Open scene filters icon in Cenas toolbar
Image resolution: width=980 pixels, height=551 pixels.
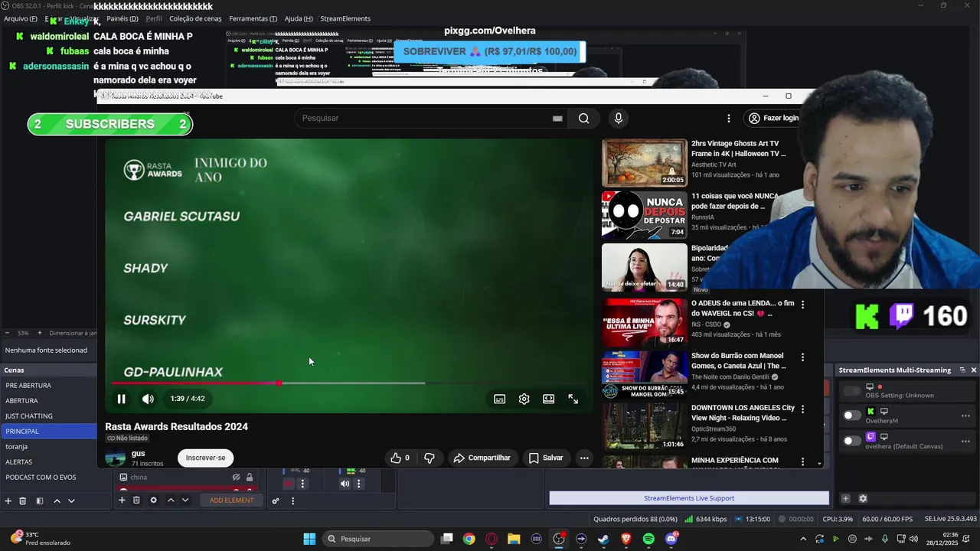tap(40, 500)
